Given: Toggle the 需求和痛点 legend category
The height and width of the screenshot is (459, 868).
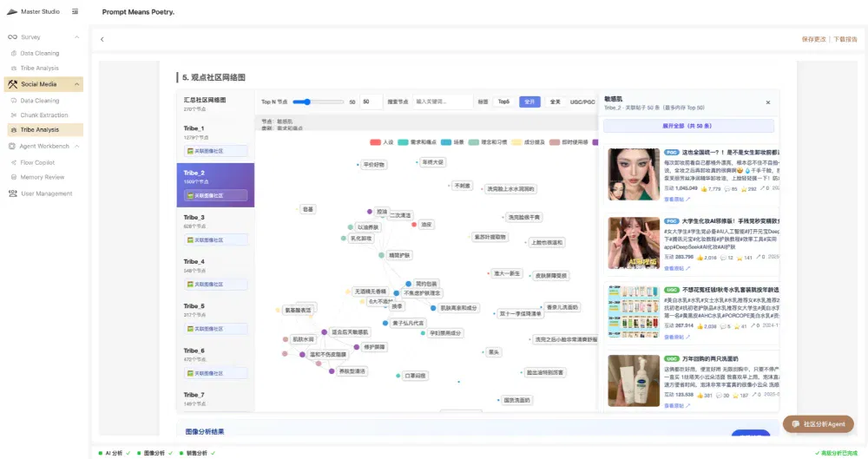Looking at the screenshot, I should (417, 142).
